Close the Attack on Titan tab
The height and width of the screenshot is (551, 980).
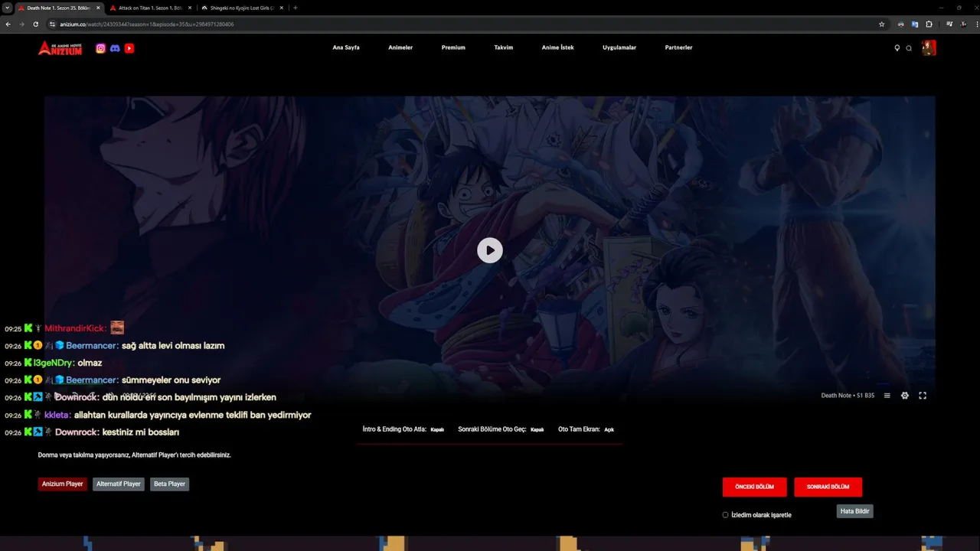point(190,8)
